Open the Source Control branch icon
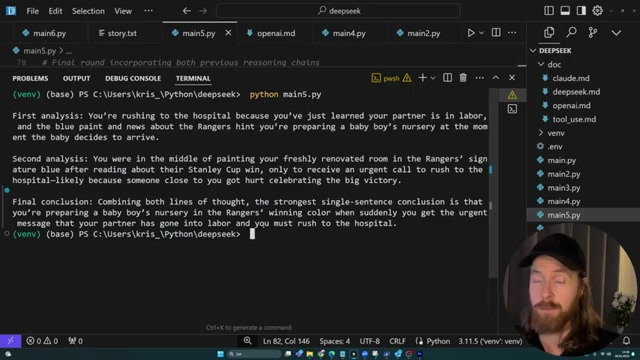The width and height of the screenshot is (640, 360). coord(593,33)
